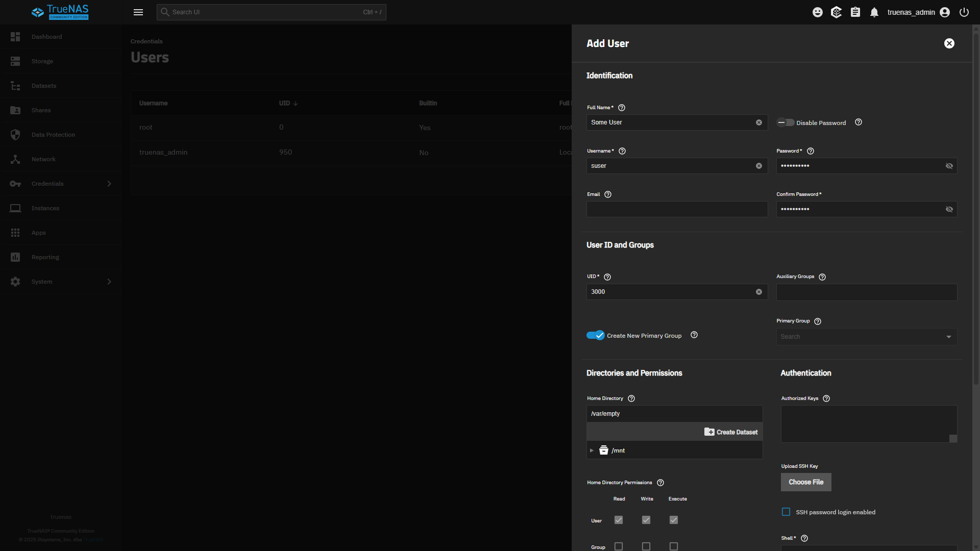Click the Choose File button

click(x=806, y=482)
